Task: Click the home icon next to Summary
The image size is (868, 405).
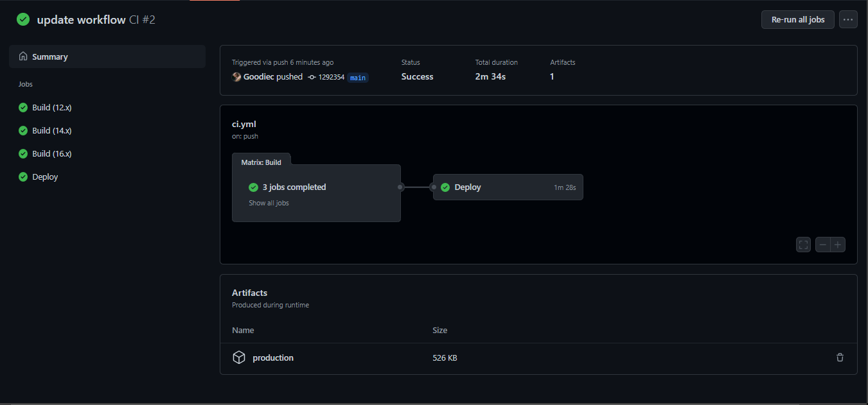Action: [x=23, y=56]
